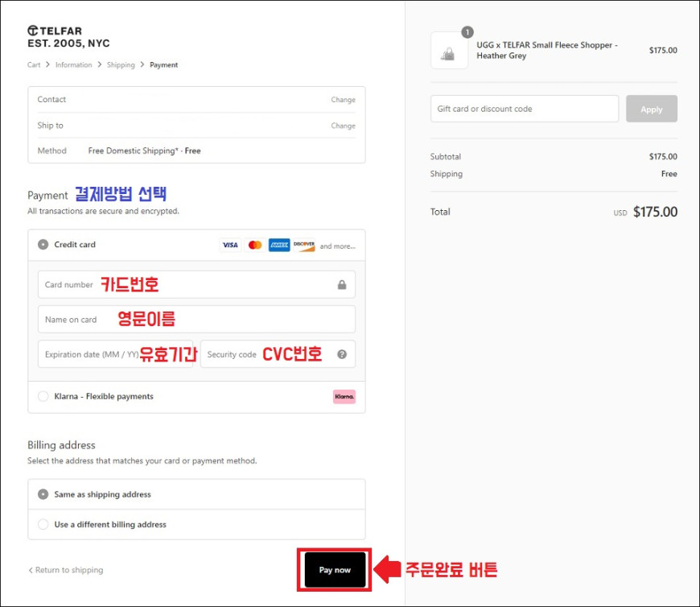Select the Credit card payment option
Image resolution: width=700 pixels, height=607 pixels.
point(43,245)
